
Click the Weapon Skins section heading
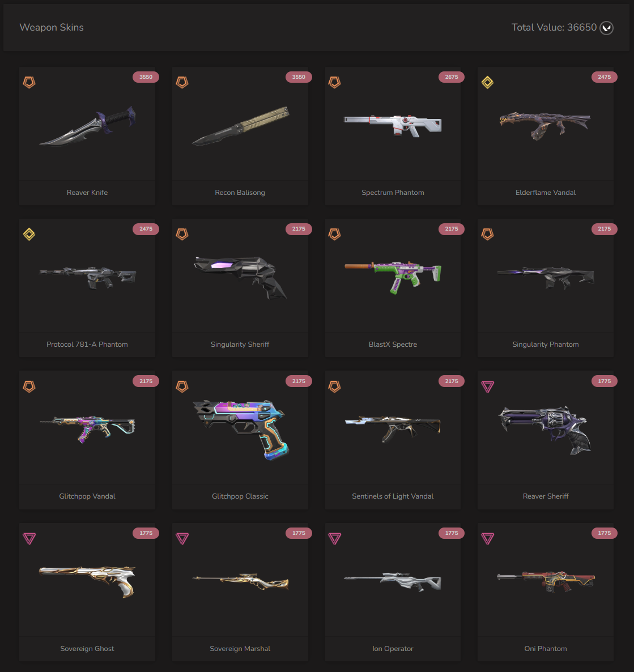point(52,27)
